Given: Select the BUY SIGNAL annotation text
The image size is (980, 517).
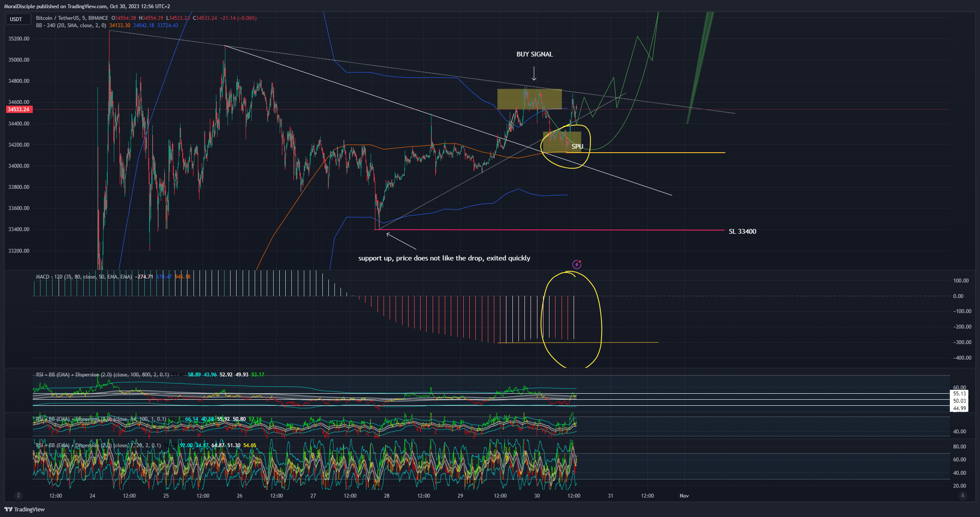Looking at the screenshot, I should pos(534,54).
